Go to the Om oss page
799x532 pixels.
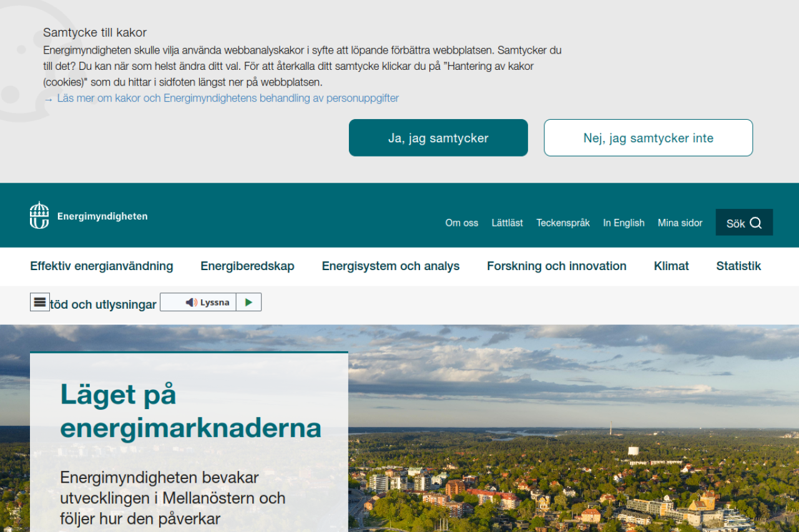461,223
